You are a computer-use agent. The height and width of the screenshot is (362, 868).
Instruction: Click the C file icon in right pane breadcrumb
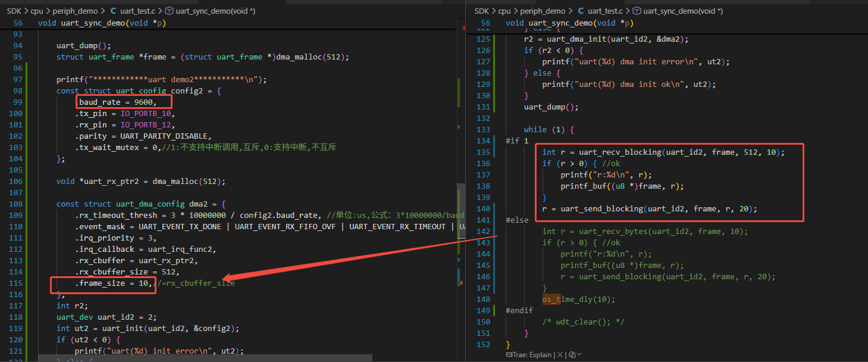(581, 11)
